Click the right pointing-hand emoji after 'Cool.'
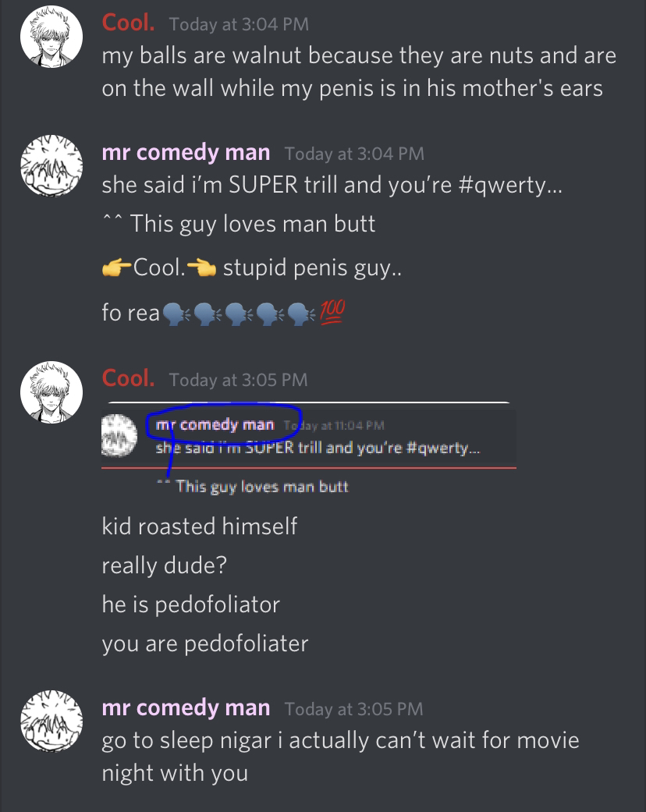Screen dimensions: 646x812 [x=201, y=268]
